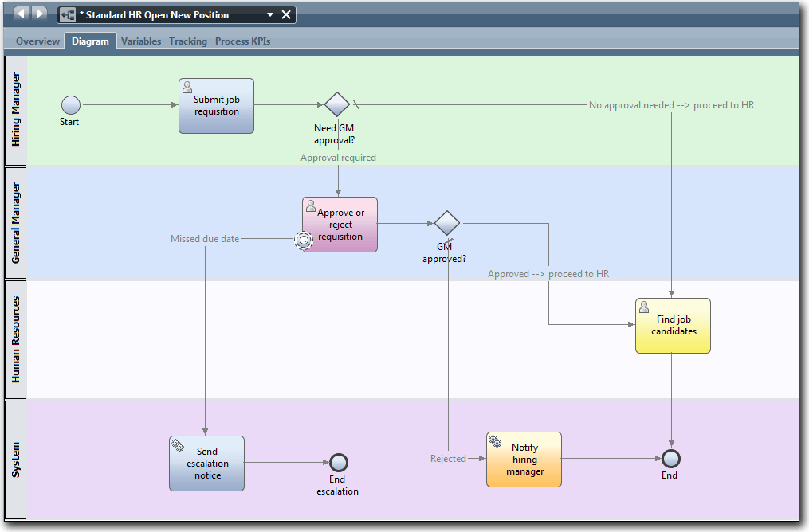Switch to the Tracking tab
The width and height of the screenshot is (809, 532).
coord(187,41)
